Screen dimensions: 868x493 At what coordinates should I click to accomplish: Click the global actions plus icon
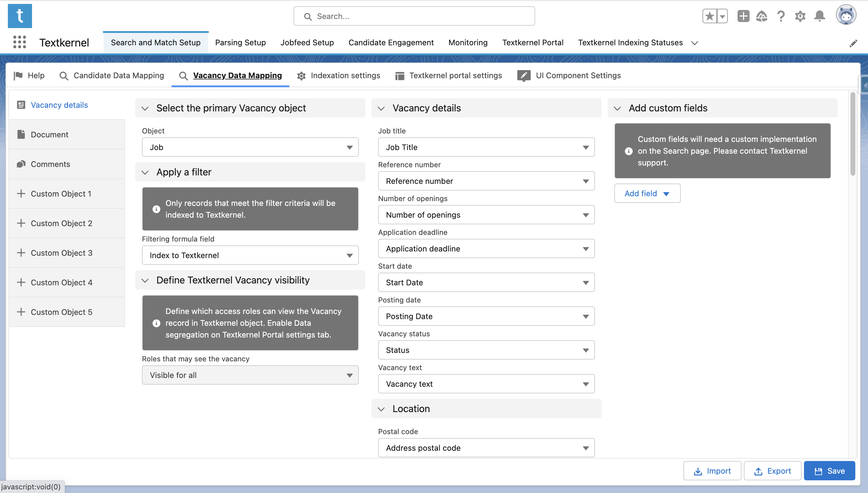[x=743, y=16]
